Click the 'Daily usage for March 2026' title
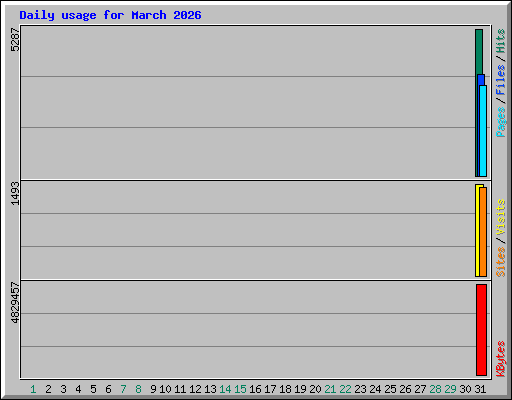Viewport: 512px width, 400px height. point(110,15)
